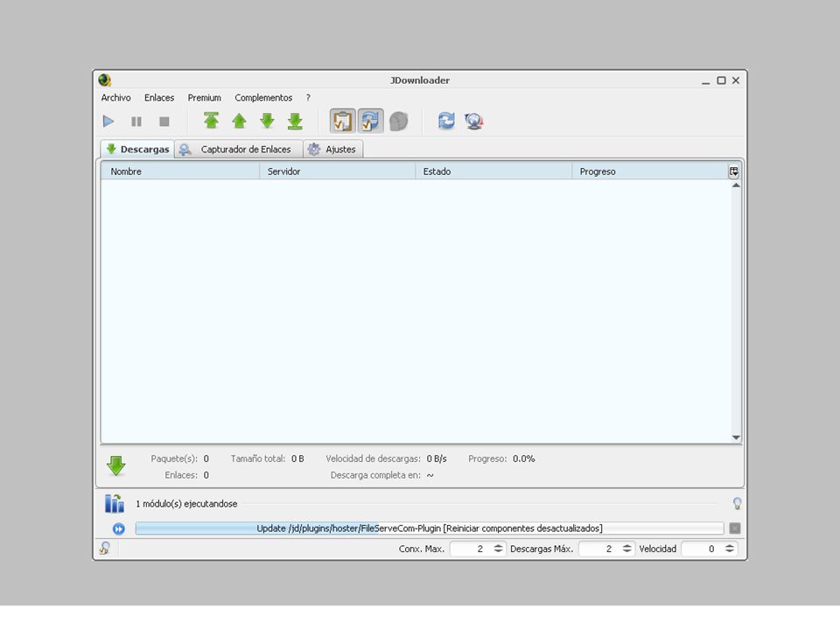Image resolution: width=840 pixels, height=630 pixels.
Task: Maximize the JDownloader window
Action: click(x=722, y=80)
